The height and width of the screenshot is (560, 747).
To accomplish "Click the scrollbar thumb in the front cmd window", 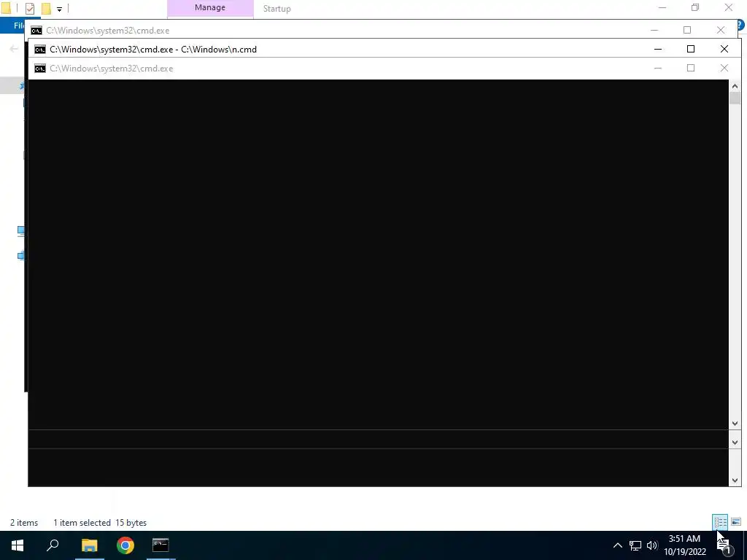I will pyautogui.click(x=735, y=98).
